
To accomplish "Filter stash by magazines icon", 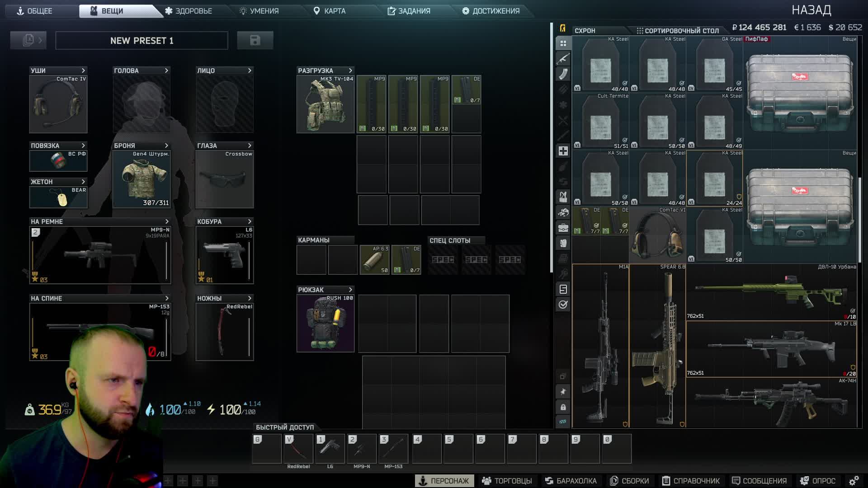I will coord(563,74).
